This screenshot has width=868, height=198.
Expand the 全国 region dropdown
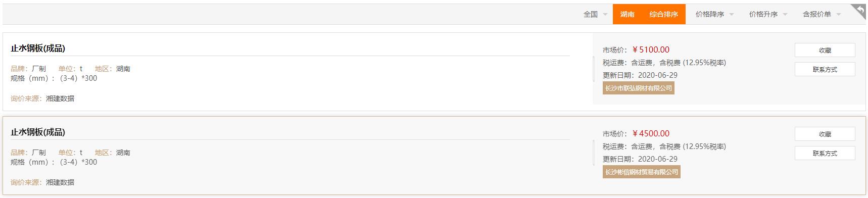[595, 14]
